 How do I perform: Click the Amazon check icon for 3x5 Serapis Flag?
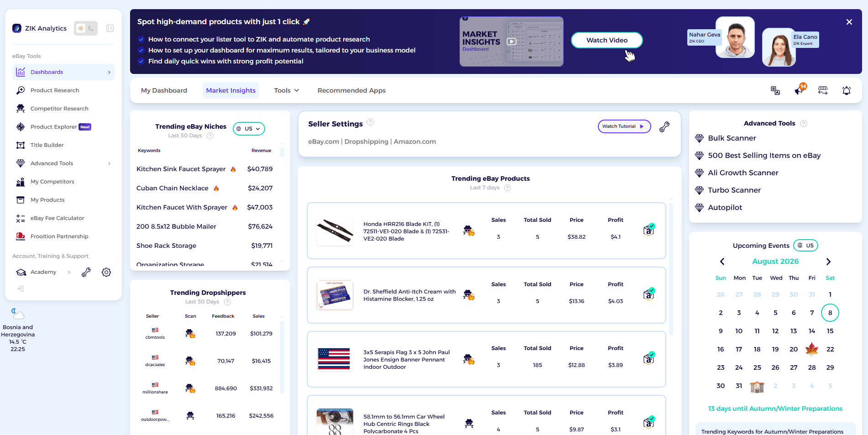point(649,358)
